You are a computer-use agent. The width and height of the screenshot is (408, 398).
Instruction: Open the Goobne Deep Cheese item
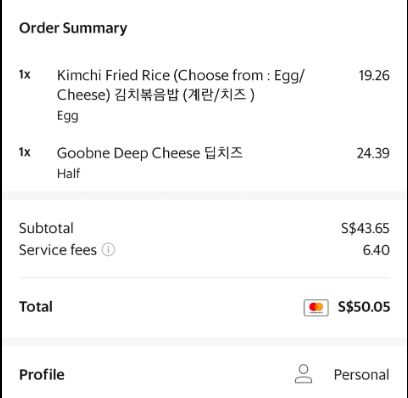tap(150, 153)
